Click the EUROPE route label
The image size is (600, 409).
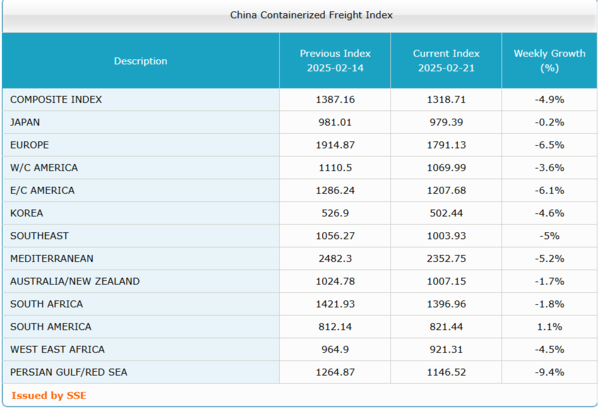pyautogui.click(x=29, y=145)
